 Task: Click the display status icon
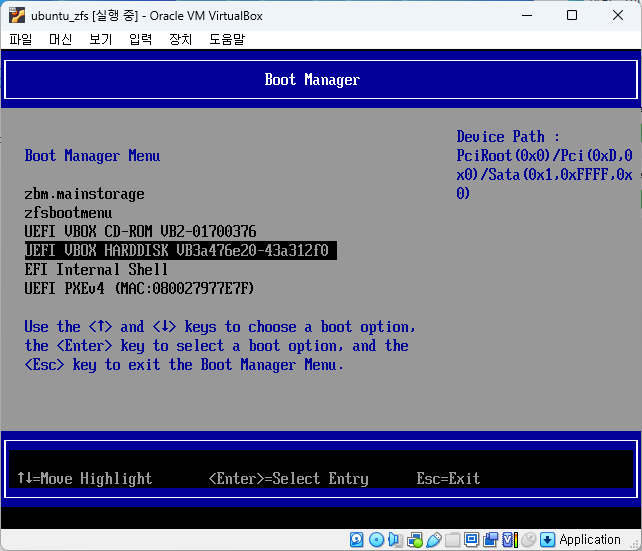coord(471,540)
